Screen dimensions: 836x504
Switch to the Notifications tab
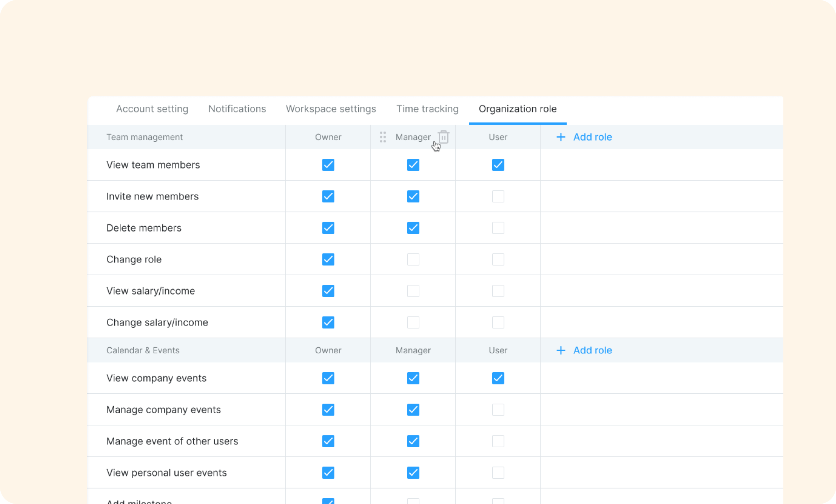[x=237, y=109]
